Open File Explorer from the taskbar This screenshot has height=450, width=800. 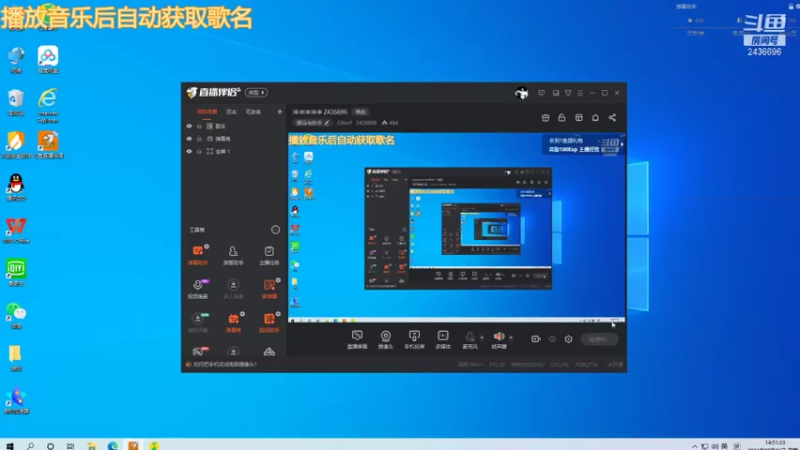[x=92, y=446]
